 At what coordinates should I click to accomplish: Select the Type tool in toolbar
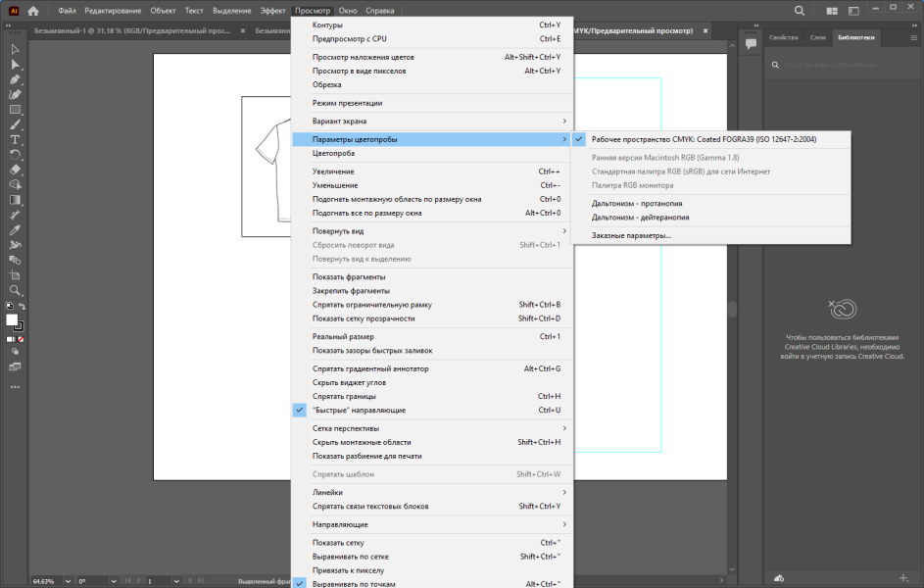pyautogui.click(x=15, y=139)
